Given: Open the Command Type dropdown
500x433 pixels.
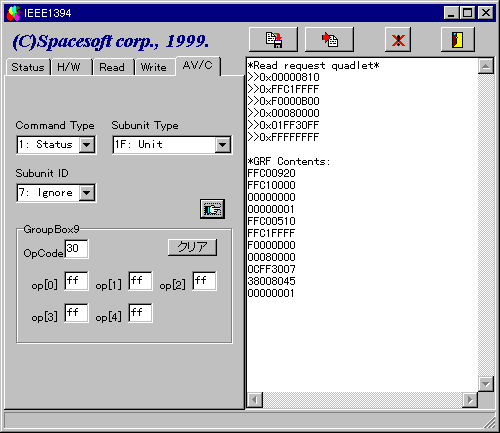Looking at the screenshot, I should (87, 145).
